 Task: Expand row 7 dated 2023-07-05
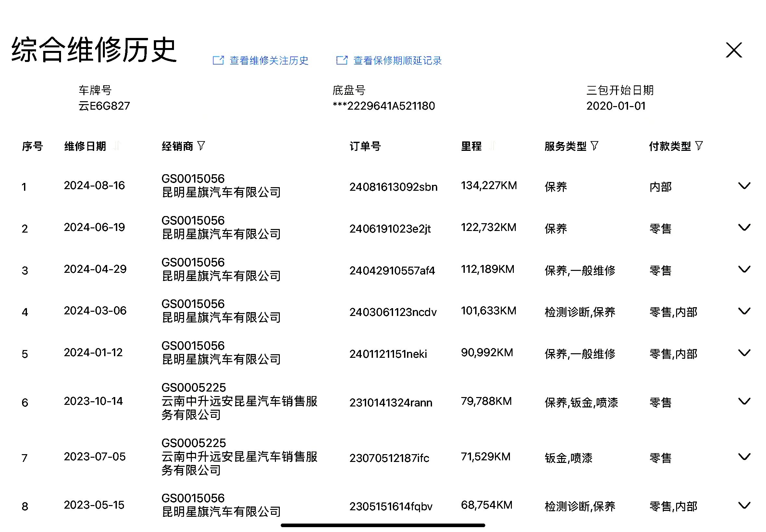click(x=744, y=457)
